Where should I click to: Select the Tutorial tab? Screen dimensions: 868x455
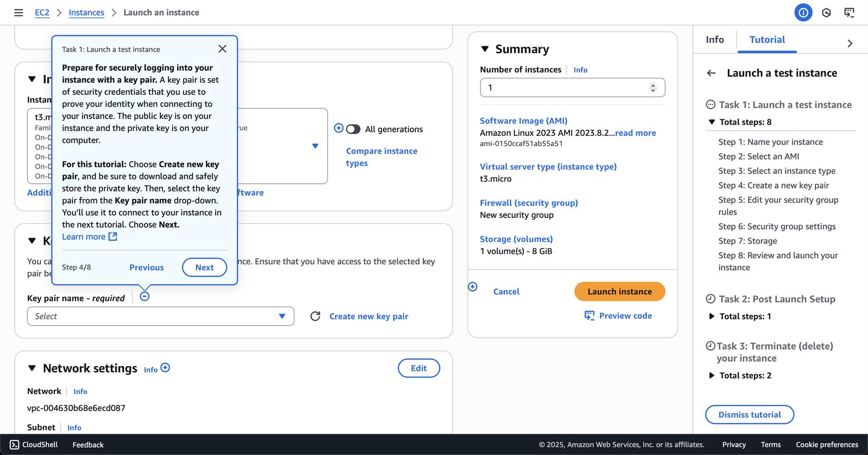[766, 39]
